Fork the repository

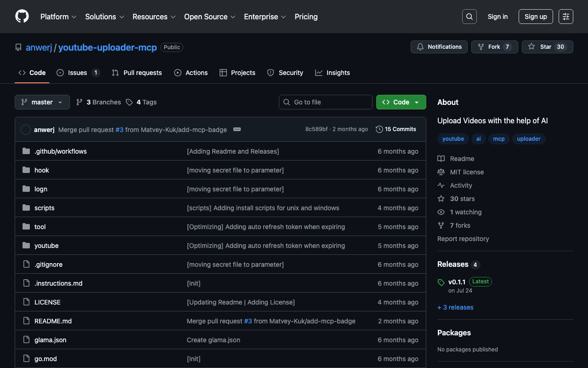coord(494,47)
